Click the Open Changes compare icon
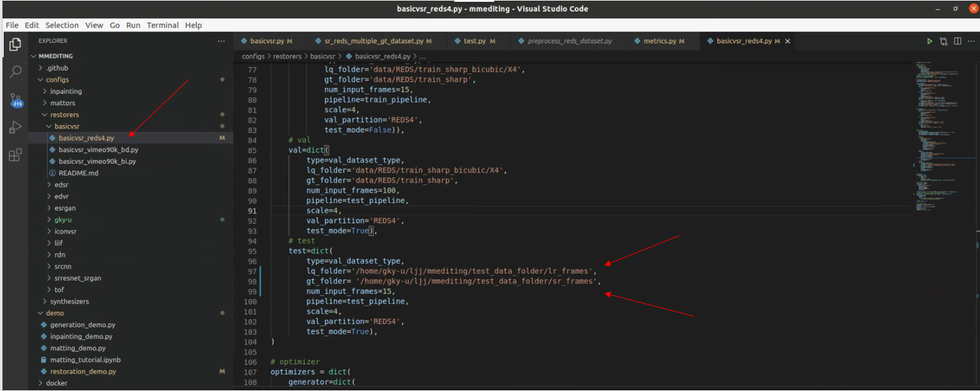Viewport: 980px width, 391px height. coord(944,41)
